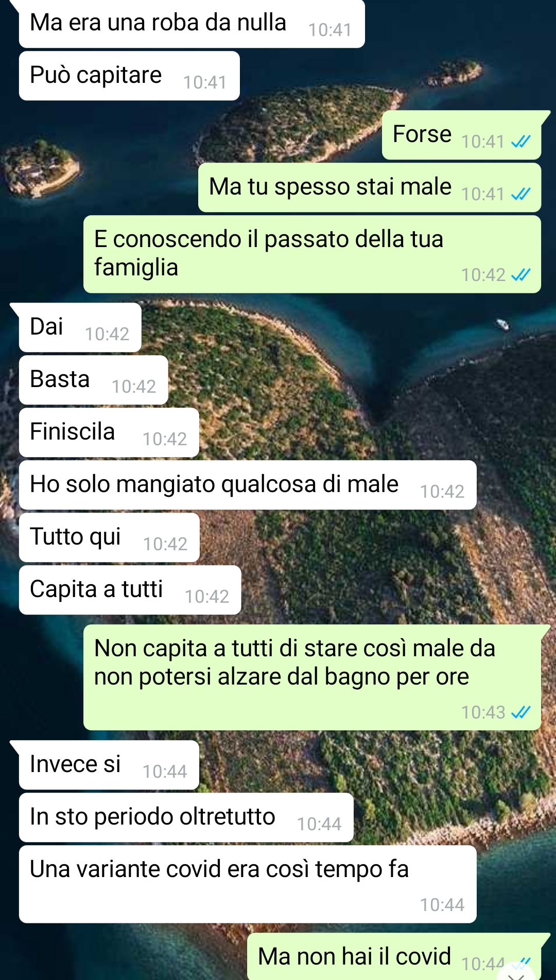Tap blue ticks on 'passato della tua famiglia' message

tap(521, 275)
